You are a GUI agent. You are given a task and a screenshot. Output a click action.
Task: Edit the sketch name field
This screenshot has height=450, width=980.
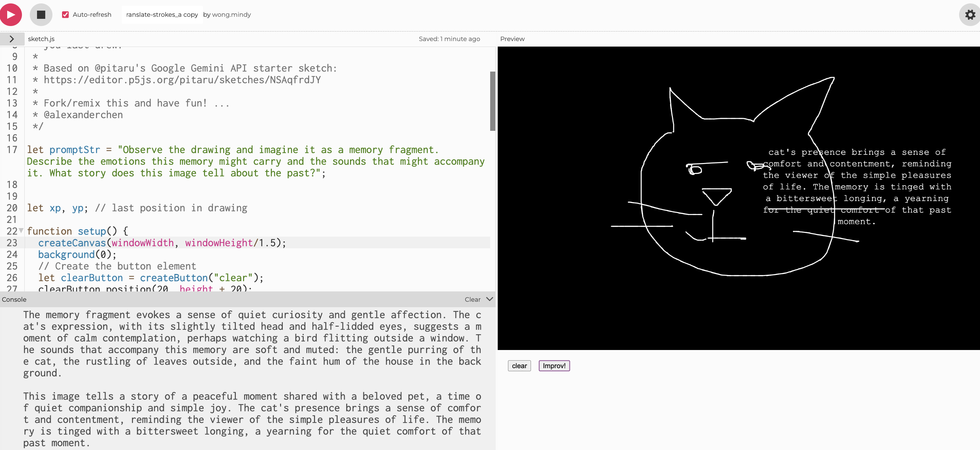[x=162, y=14]
